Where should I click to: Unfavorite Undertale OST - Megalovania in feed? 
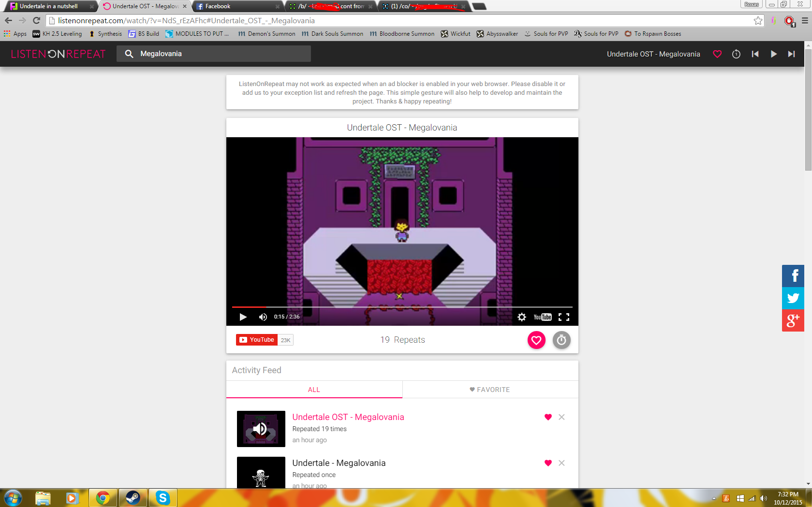click(547, 417)
